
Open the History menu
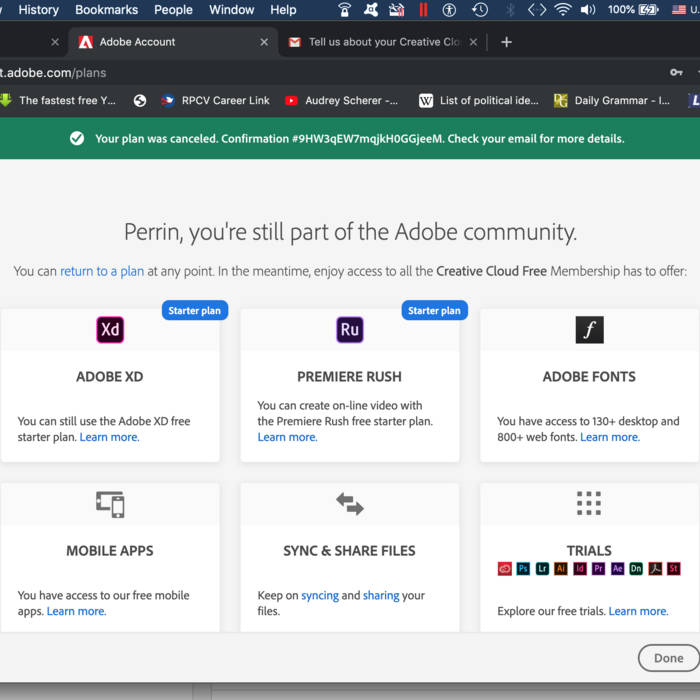pyautogui.click(x=39, y=10)
